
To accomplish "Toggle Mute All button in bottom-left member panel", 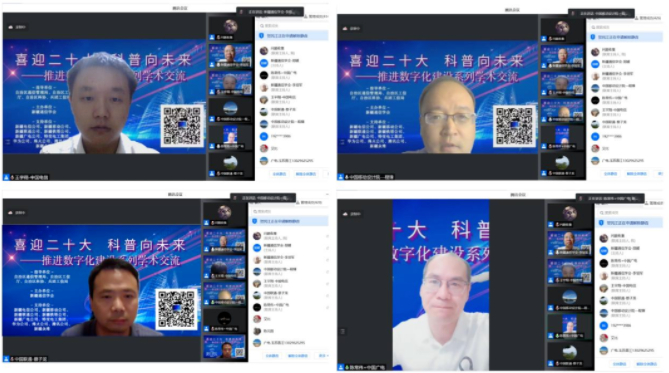I will point(272,356).
